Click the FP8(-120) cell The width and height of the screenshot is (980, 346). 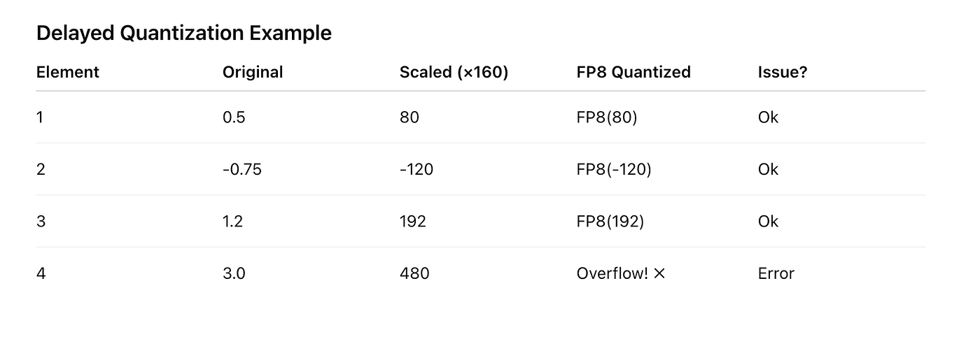(x=614, y=169)
